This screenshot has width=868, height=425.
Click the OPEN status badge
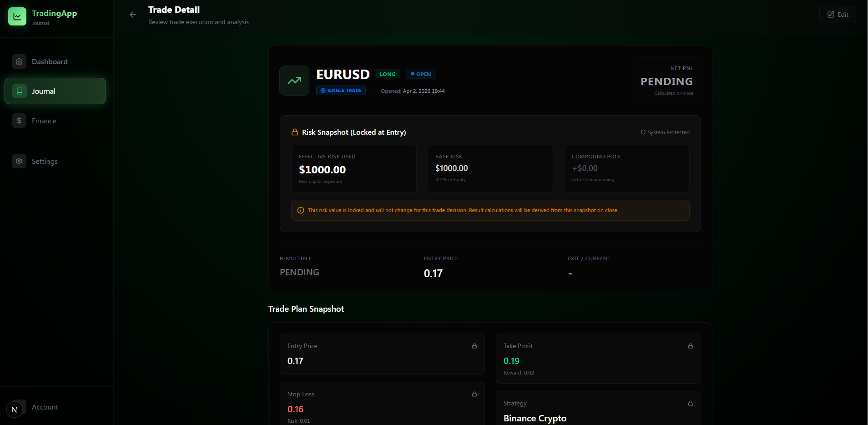(x=420, y=74)
